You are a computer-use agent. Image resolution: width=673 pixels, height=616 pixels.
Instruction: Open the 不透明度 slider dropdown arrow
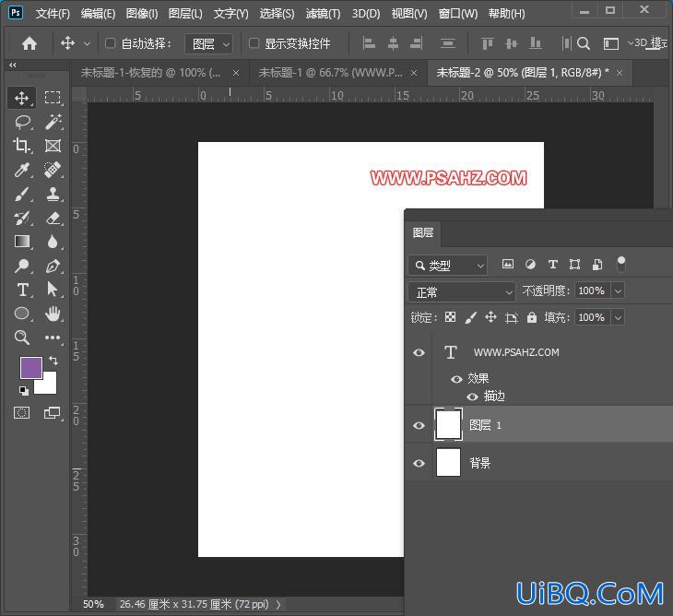(618, 291)
